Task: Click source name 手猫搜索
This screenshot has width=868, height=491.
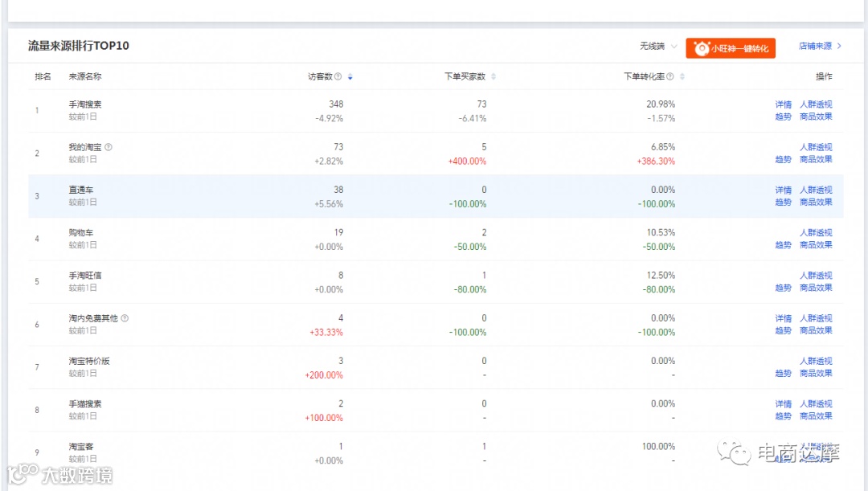Action: [x=85, y=403]
